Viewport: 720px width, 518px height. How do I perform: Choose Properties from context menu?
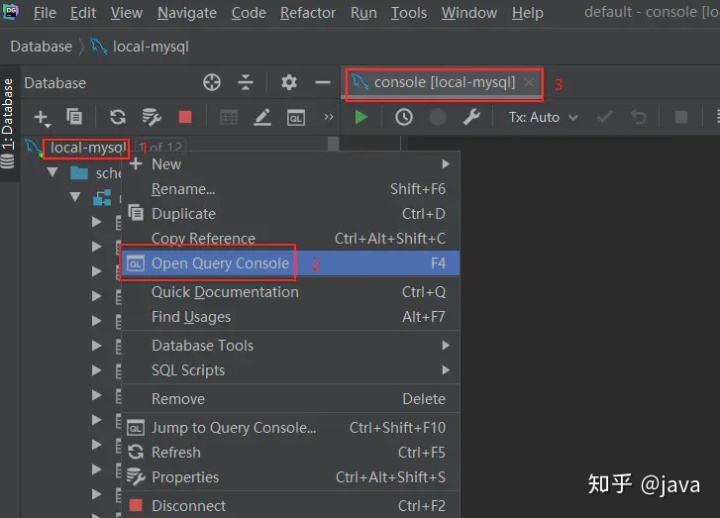click(290, 477)
